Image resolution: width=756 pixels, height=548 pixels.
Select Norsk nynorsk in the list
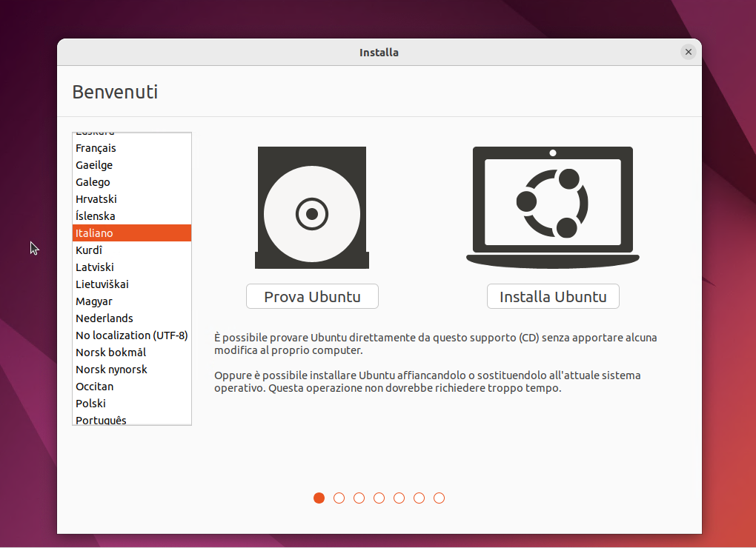coord(132,370)
